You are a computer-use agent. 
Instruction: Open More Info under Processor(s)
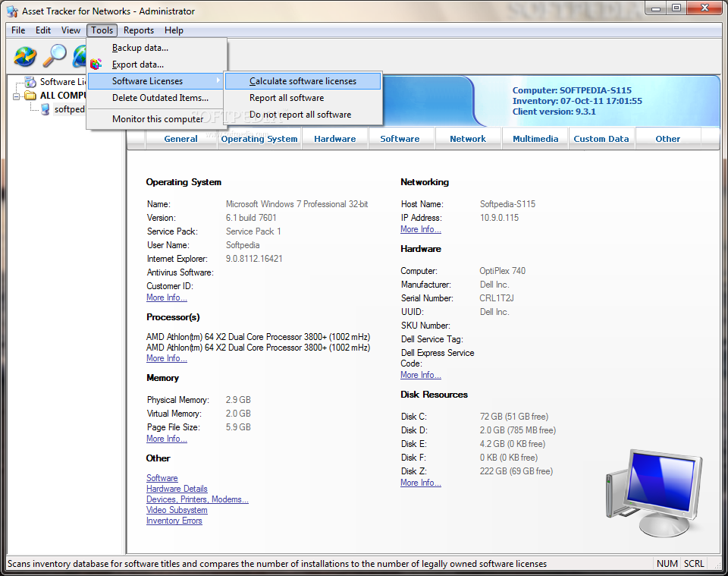click(x=167, y=359)
